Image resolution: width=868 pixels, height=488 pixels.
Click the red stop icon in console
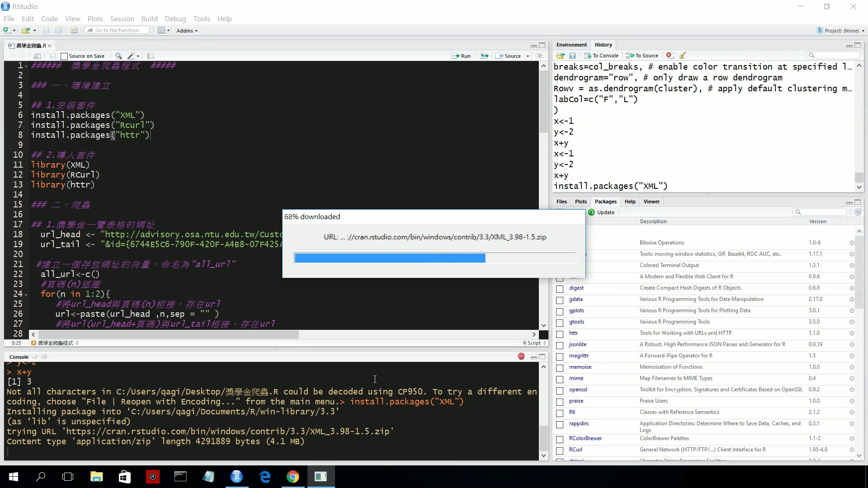click(521, 357)
